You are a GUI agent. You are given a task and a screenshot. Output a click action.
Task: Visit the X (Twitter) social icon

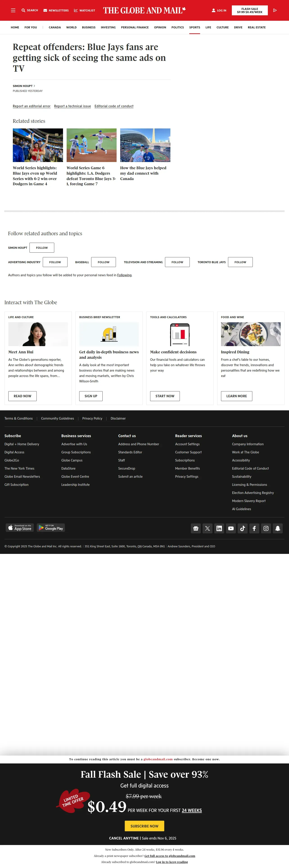pyautogui.click(x=208, y=528)
